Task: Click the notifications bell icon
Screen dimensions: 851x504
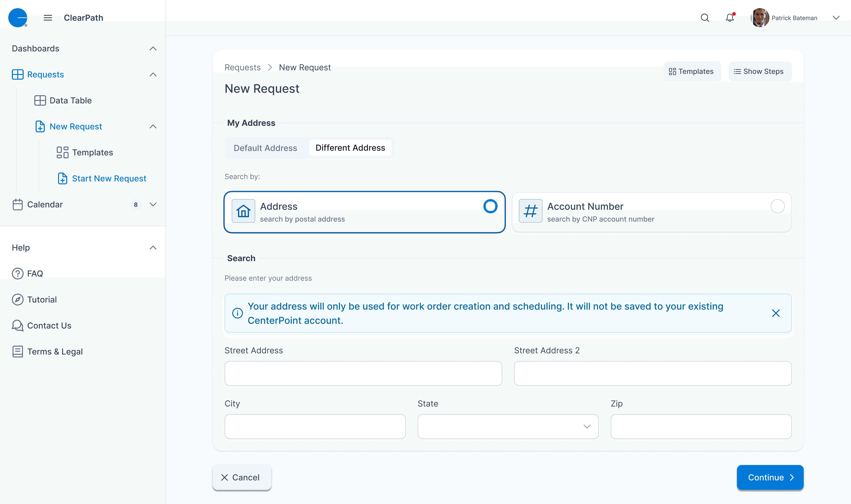Action: 729,18
